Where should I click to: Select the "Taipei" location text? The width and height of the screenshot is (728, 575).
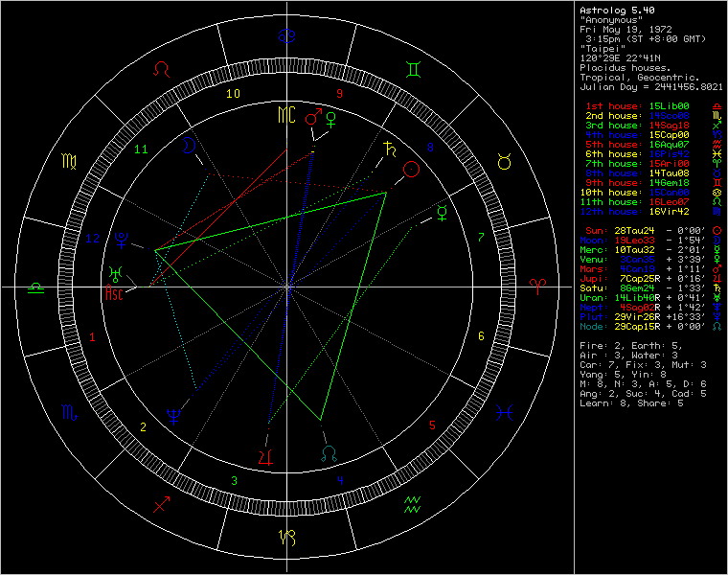pos(603,49)
